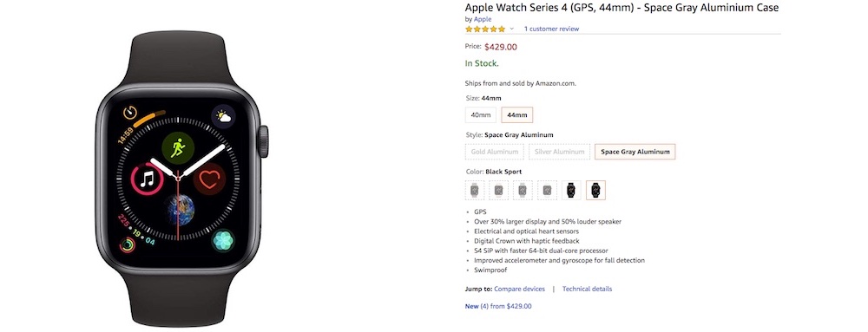Screen dimensions: 868x332
Task: Click the timer complication icon on watch face
Action: pos(130,112)
